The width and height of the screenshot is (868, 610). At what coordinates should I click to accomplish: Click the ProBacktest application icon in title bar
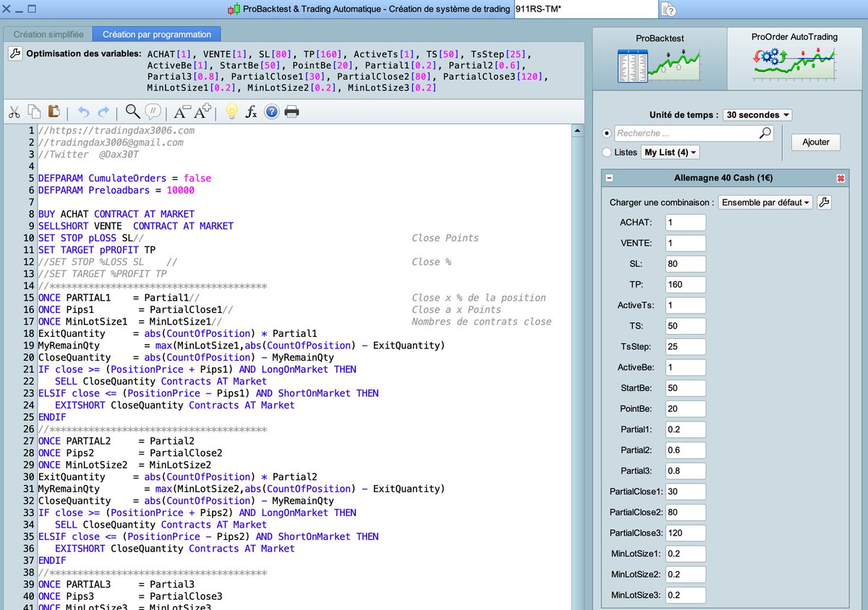coord(234,9)
